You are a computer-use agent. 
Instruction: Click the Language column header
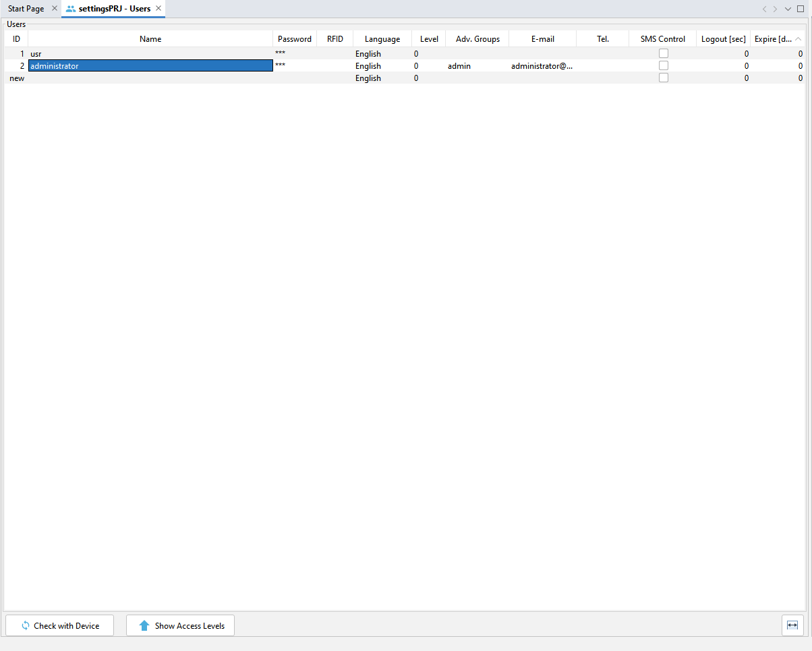(382, 39)
